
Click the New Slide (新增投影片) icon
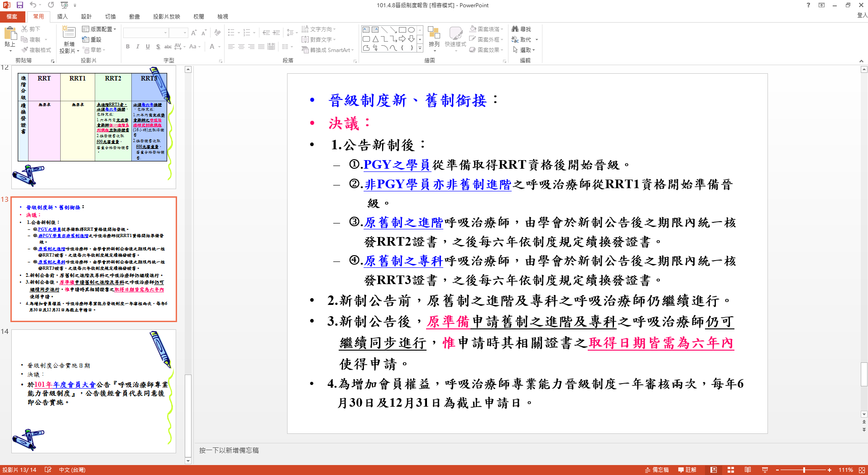click(x=69, y=33)
